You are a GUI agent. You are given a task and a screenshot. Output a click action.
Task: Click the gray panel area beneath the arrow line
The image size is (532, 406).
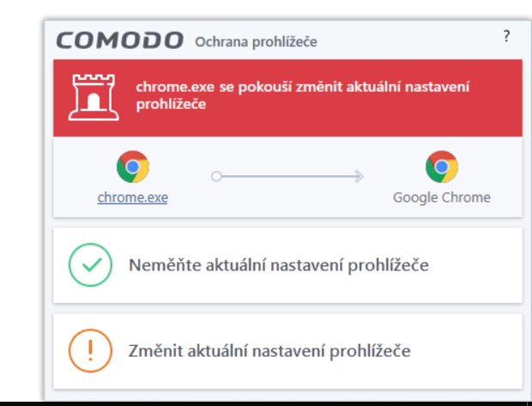pos(287,200)
